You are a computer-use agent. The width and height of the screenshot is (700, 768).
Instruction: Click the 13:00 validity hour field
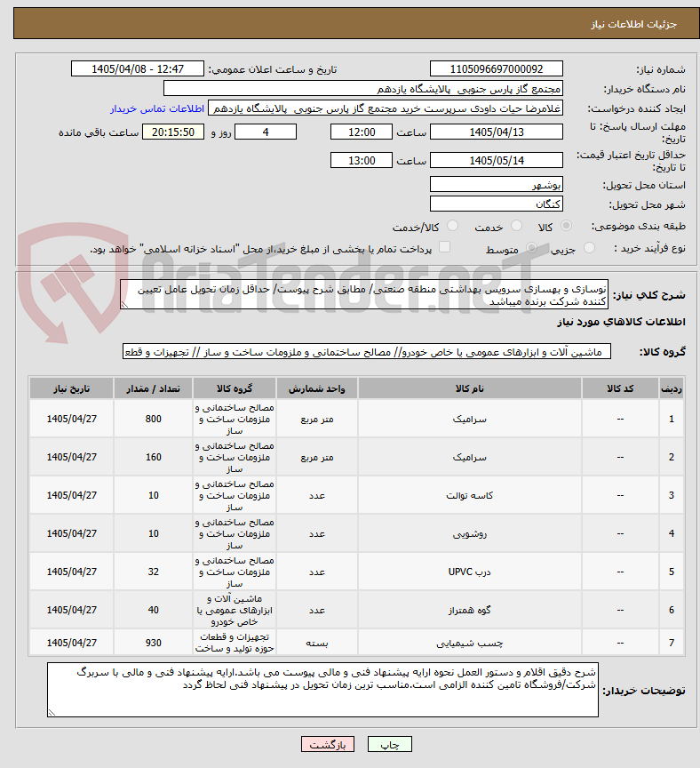(362, 160)
